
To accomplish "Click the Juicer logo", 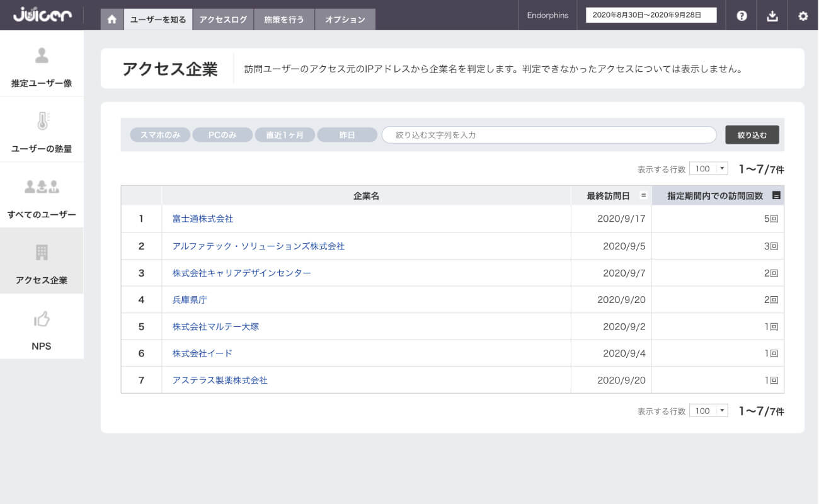I will 42,14.
